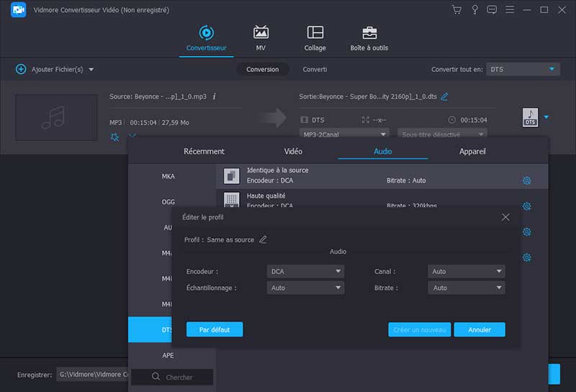Click the shopping cart icon
The width and height of the screenshot is (576, 392).
click(456, 10)
